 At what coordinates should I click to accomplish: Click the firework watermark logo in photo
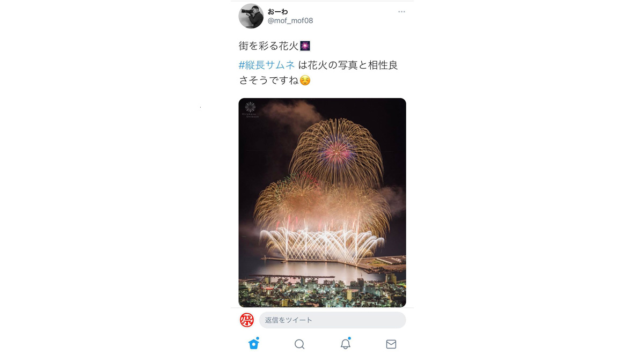tap(250, 109)
